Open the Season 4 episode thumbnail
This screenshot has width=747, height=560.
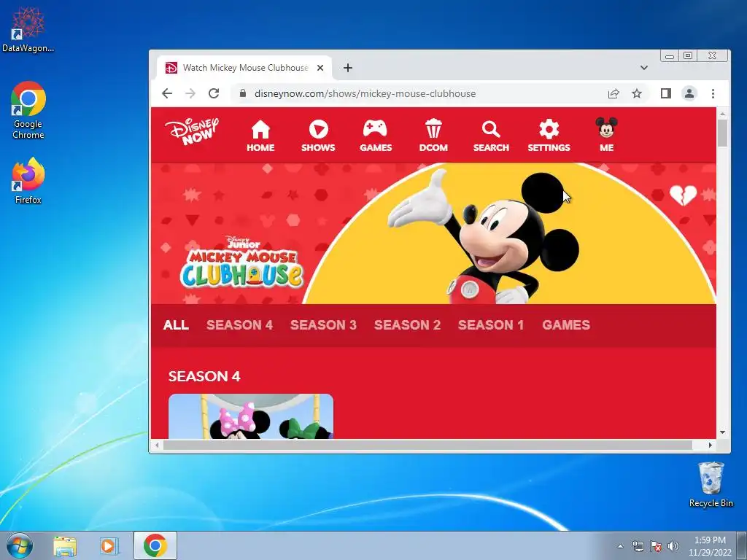[x=251, y=416]
